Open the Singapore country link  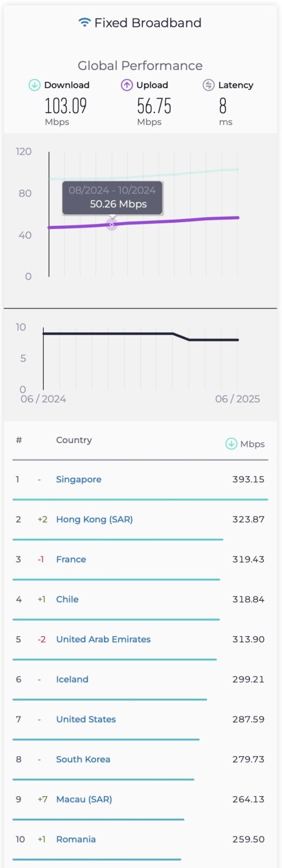(78, 479)
